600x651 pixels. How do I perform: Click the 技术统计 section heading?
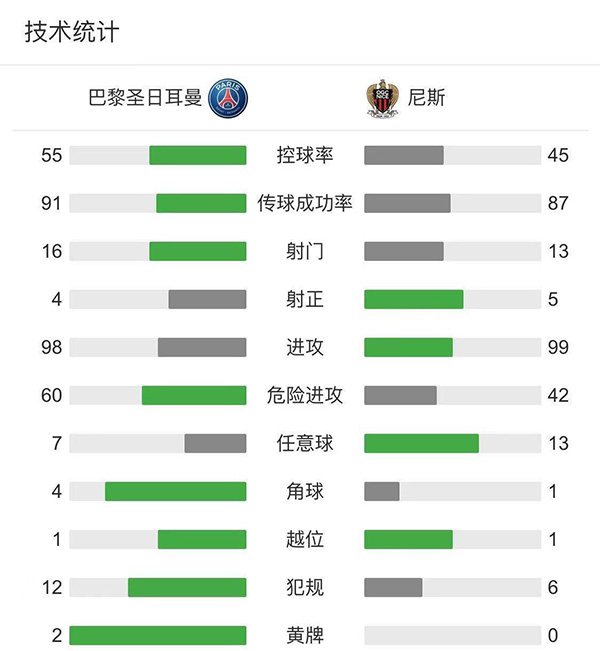coord(72,32)
